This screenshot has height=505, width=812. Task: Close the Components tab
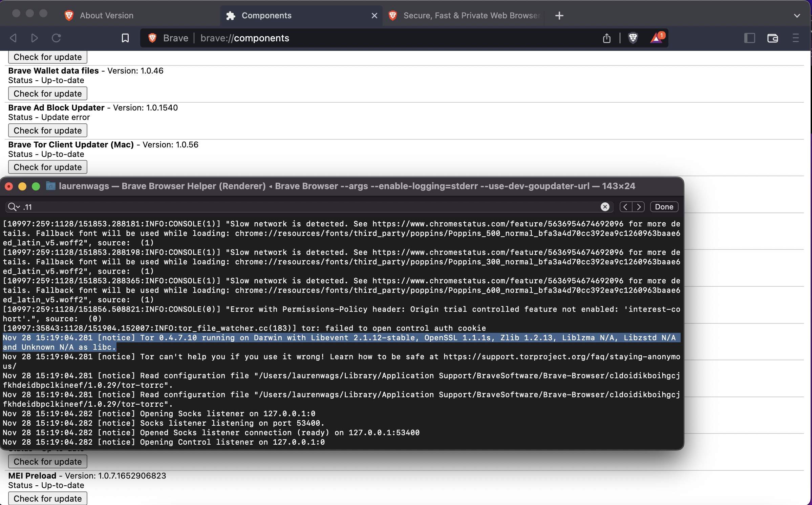pos(374,16)
